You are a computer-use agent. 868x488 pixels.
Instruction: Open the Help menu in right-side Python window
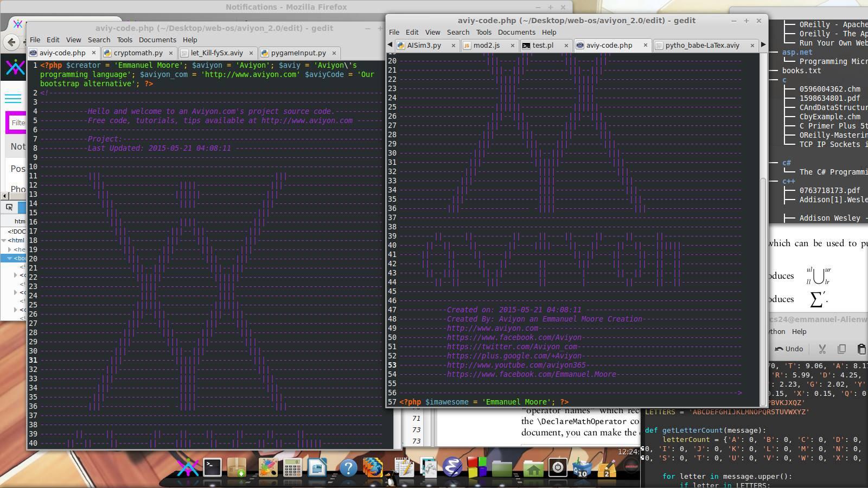[799, 331]
